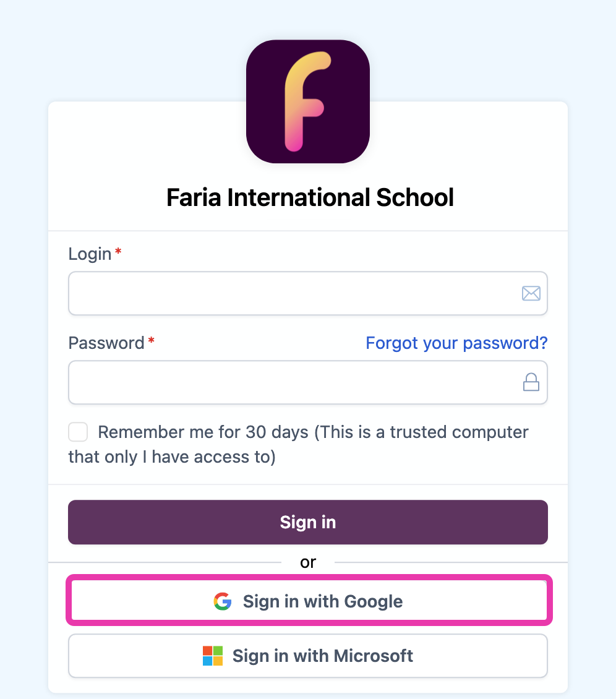Click the padlock icon in the Password field
The image size is (616, 699).
point(531,382)
